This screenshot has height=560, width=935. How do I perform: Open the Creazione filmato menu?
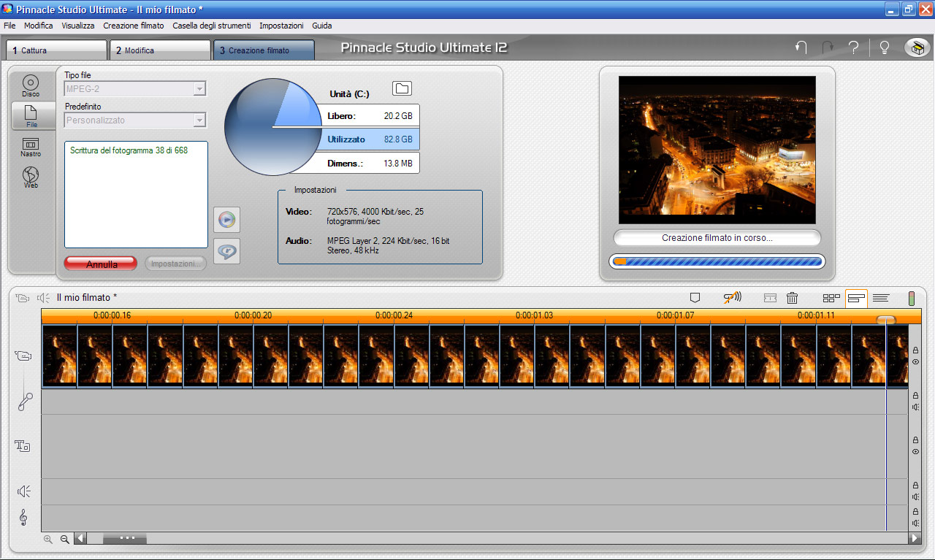pos(134,26)
